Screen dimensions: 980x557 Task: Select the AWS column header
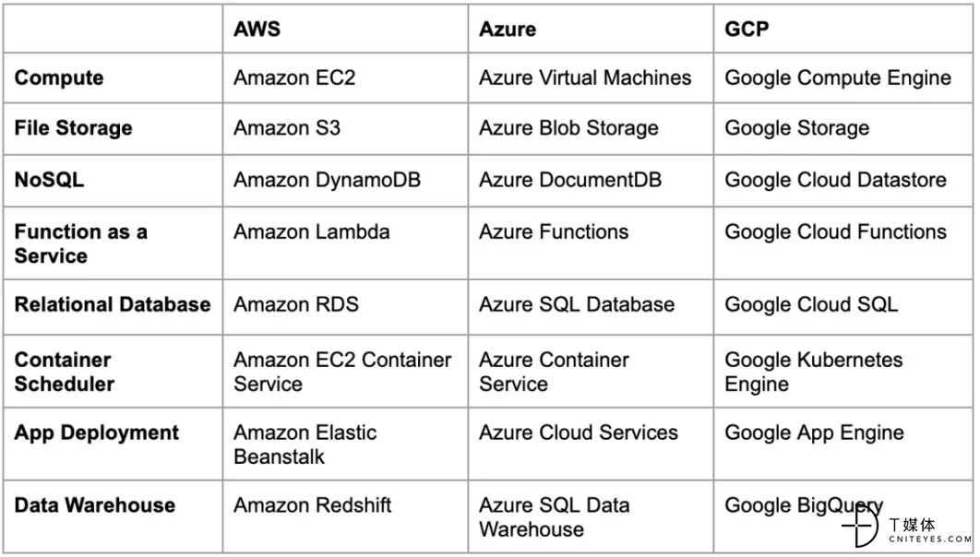pyautogui.click(x=345, y=29)
